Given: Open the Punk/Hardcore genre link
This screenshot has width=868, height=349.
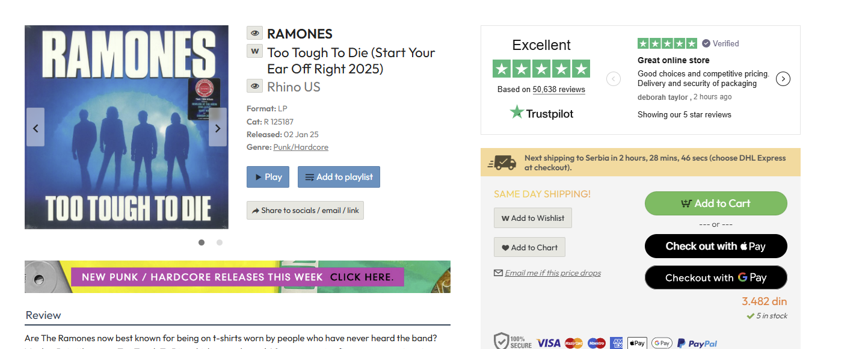Looking at the screenshot, I should [x=301, y=147].
